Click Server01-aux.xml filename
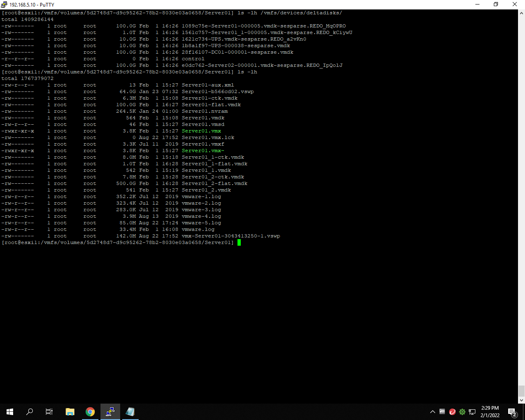 (x=208, y=85)
